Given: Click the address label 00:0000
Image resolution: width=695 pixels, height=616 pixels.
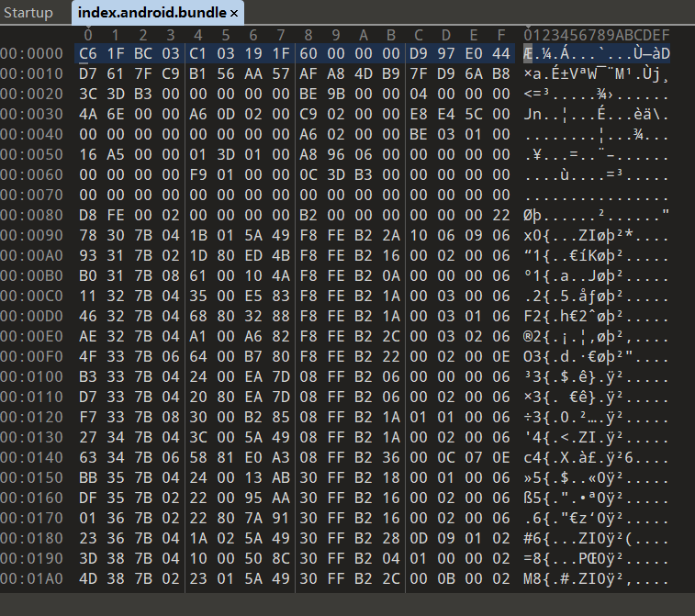Looking at the screenshot, I should 31,53.
